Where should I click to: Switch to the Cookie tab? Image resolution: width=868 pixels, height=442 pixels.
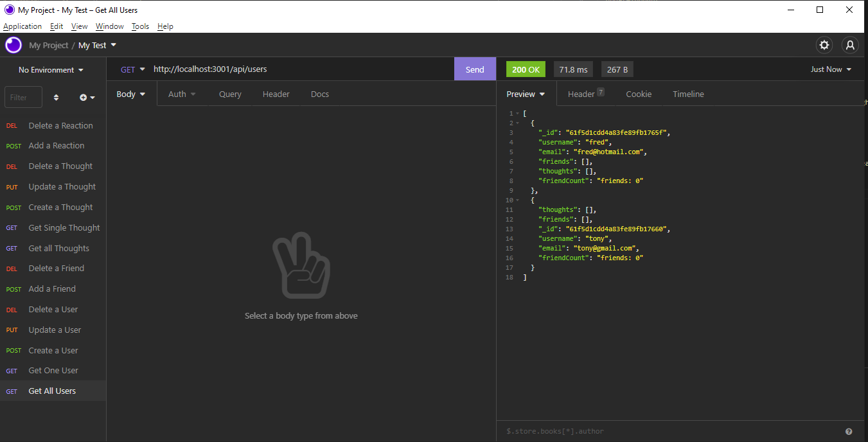pos(639,94)
